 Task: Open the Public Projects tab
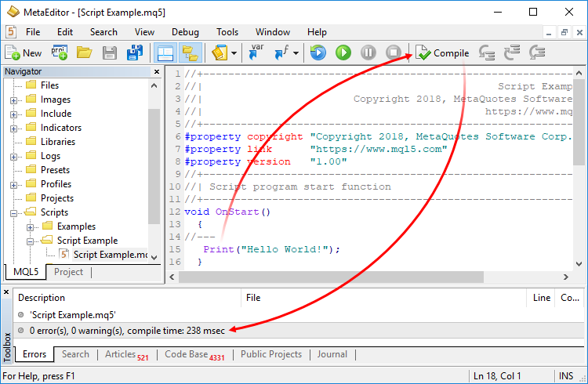click(x=271, y=354)
